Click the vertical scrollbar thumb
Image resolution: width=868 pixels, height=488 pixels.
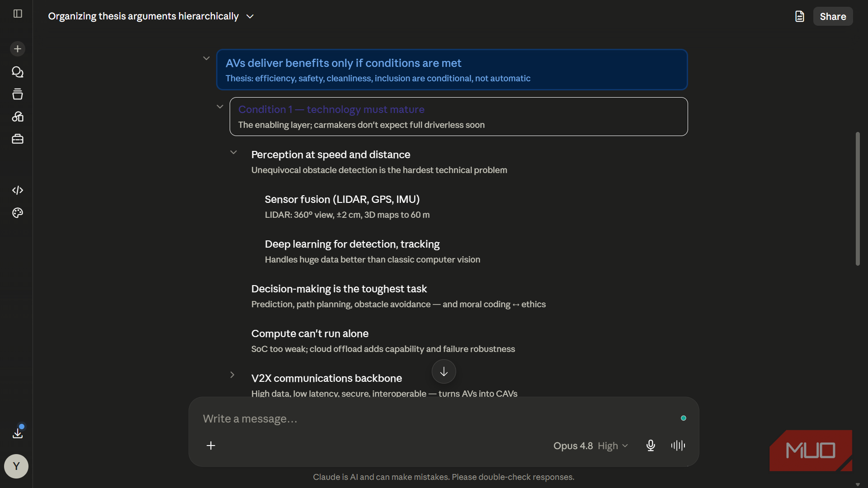(x=858, y=199)
